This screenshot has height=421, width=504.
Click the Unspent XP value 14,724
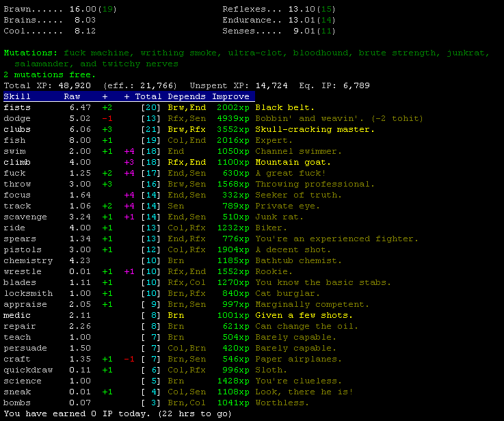(274, 85)
